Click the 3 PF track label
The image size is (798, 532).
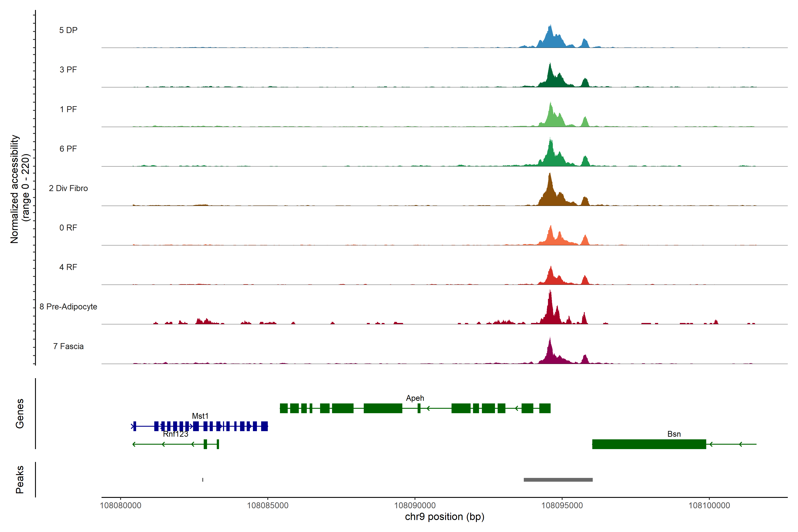point(68,70)
